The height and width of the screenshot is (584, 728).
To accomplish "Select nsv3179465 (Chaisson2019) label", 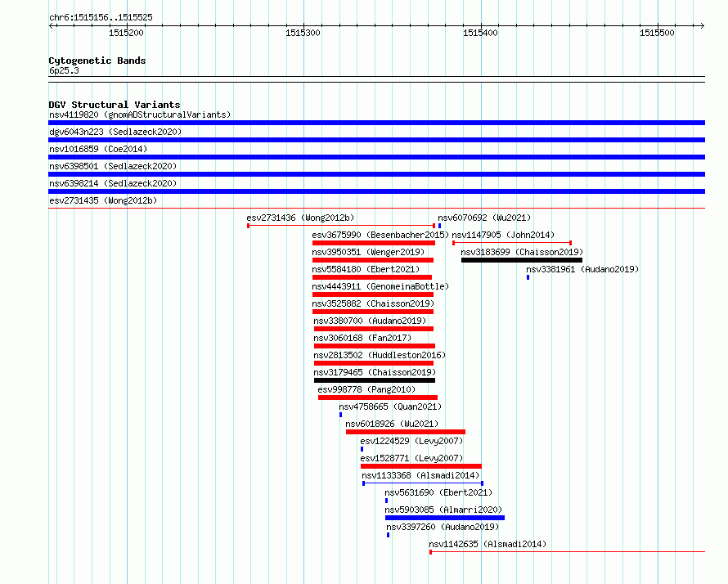I will 375,372.
